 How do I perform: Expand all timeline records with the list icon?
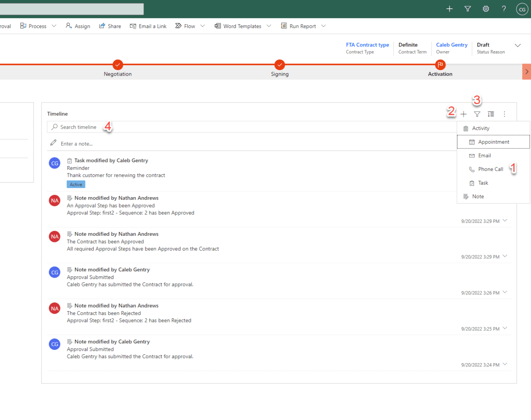[491, 114]
